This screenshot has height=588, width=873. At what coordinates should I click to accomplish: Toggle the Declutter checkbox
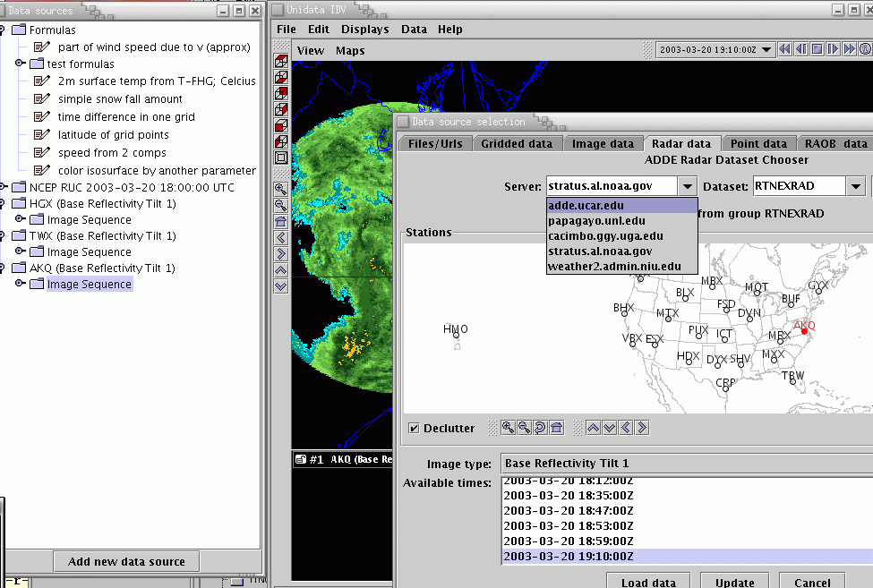coord(413,428)
